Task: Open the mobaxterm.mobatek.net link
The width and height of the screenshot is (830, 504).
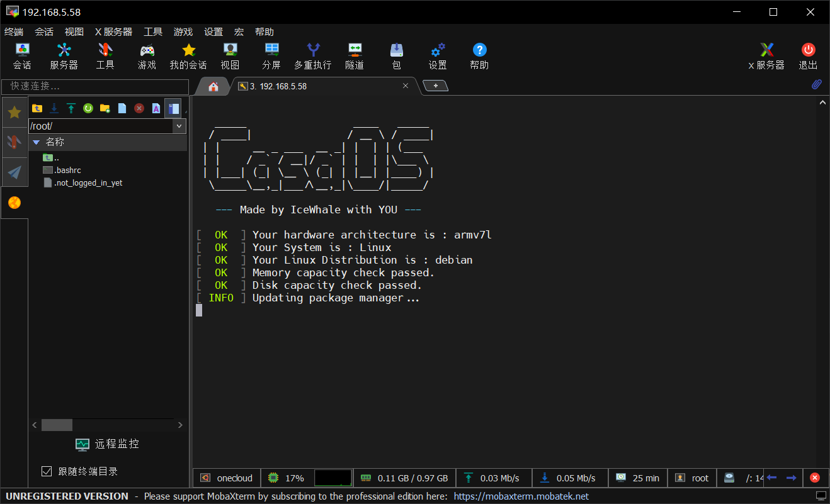Action: point(521,496)
